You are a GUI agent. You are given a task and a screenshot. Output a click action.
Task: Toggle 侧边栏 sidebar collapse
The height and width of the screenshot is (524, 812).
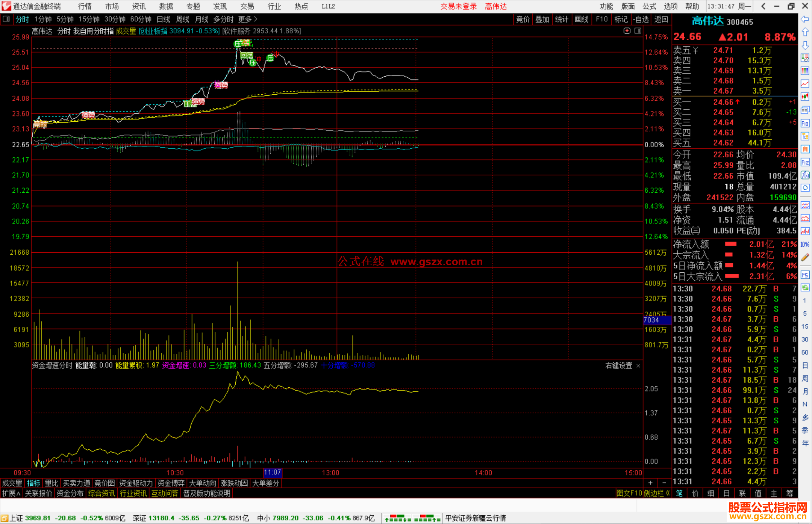(656, 493)
